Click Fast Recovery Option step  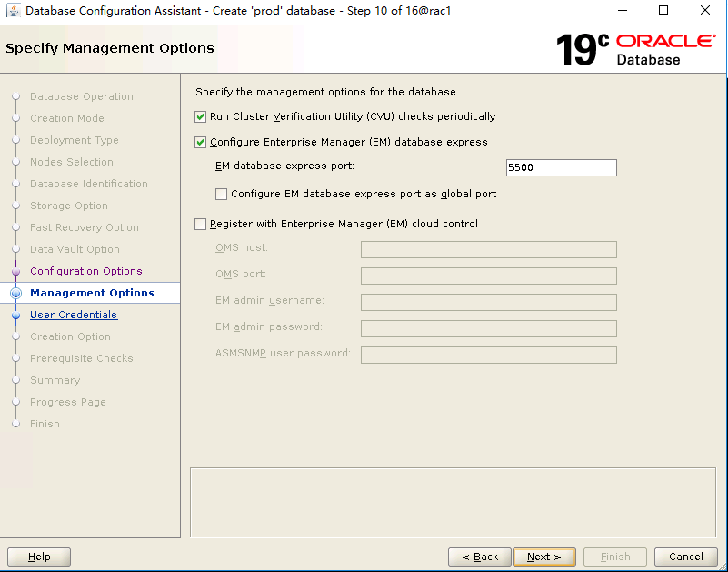tap(84, 227)
